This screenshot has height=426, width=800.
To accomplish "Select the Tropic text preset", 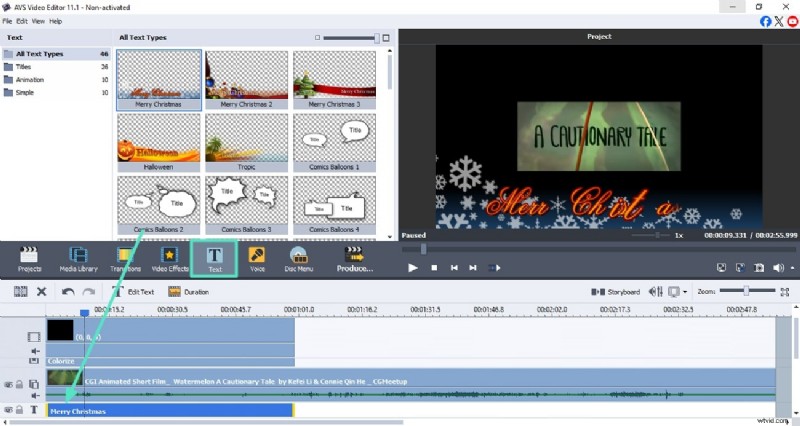I will coord(246,143).
